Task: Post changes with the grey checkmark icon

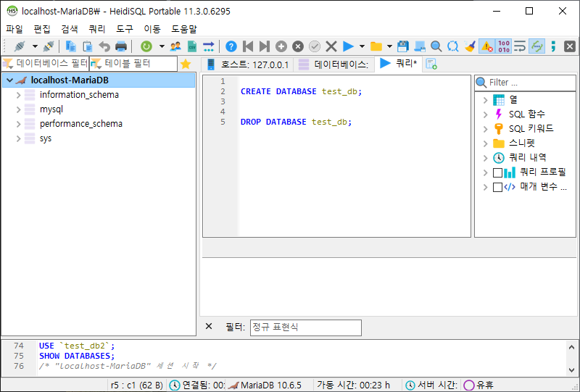Action: pos(315,46)
